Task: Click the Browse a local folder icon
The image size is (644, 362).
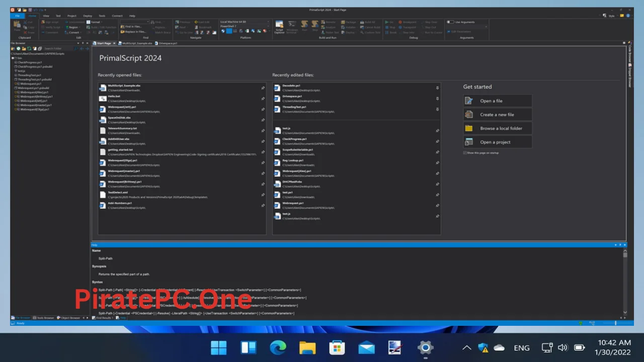Action: [469, 128]
